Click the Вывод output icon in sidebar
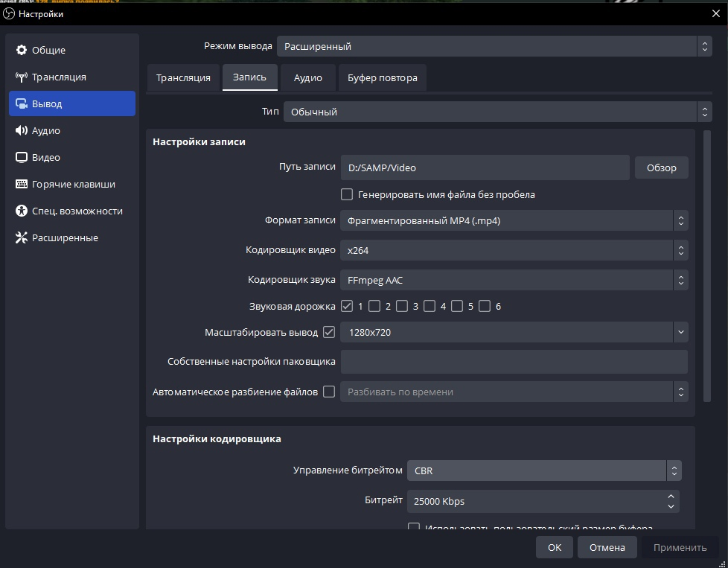 (21, 104)
